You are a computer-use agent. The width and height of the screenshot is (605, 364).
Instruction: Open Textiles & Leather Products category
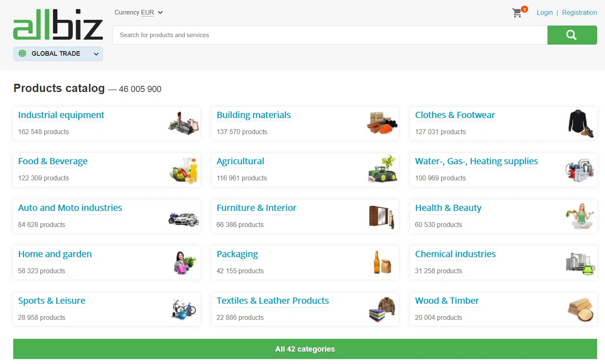tap(273, 301)
